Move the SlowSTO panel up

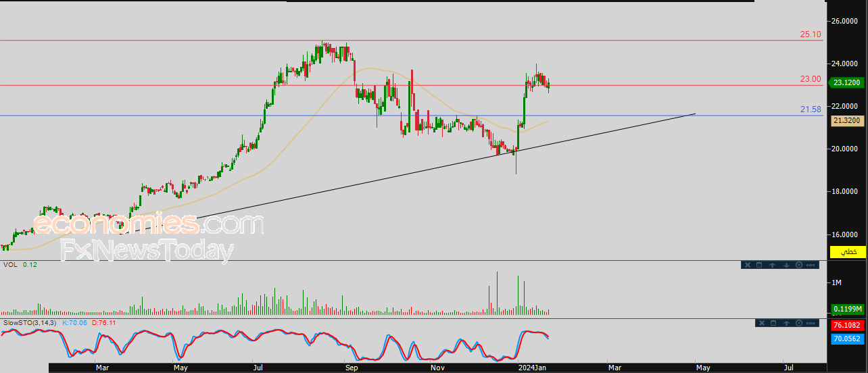(786, 323)
